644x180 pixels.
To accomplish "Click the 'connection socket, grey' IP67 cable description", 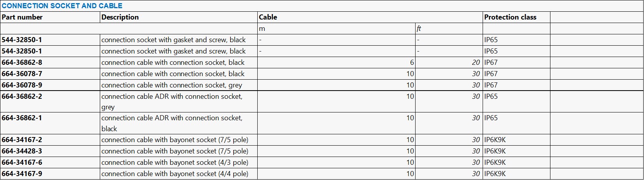I will pyautogui.click(x=172, y=85).
